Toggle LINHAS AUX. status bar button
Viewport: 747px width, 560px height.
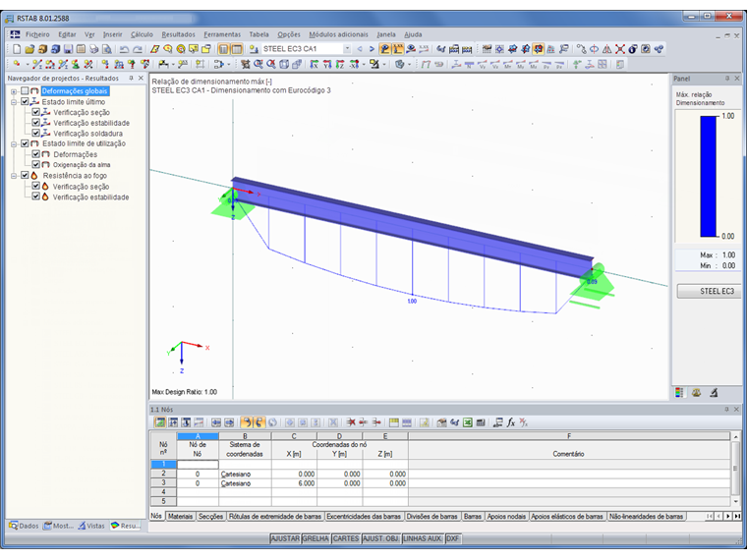(422, 538)
